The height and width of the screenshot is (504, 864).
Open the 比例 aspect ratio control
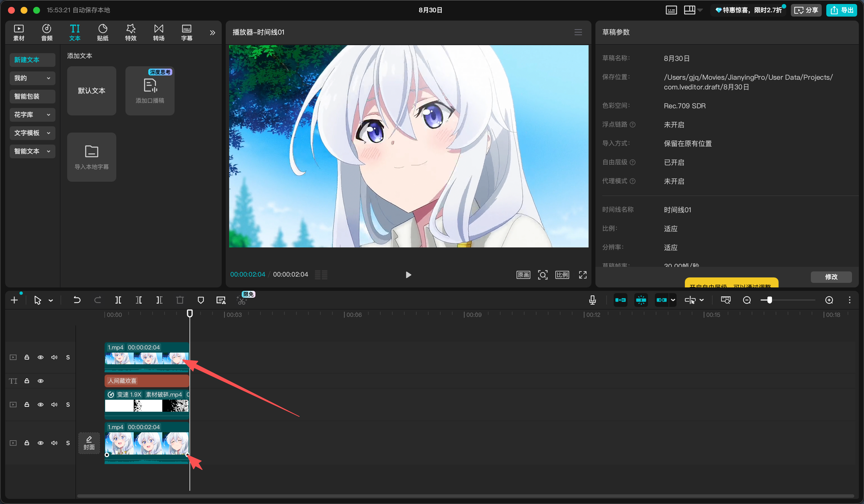point(562,275)
